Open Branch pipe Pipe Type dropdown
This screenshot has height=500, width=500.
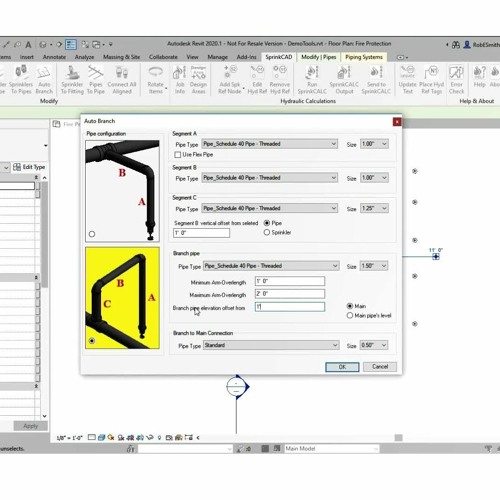tap(271, 266)
